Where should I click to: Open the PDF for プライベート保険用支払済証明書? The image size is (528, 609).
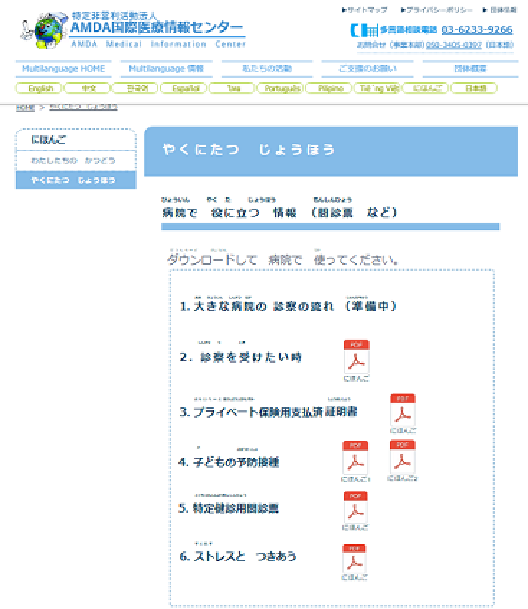[x=403, y=410]
